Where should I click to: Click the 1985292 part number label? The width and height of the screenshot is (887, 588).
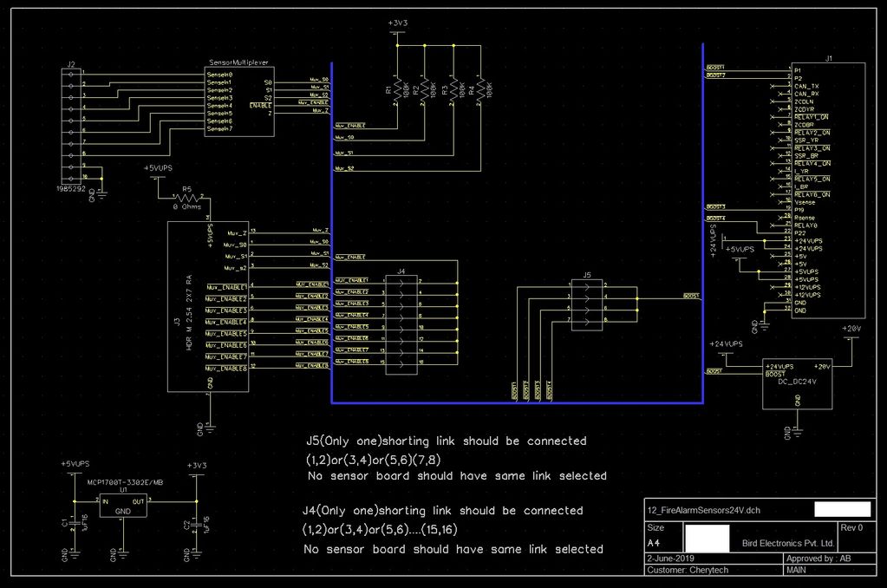tap(71, 189)
